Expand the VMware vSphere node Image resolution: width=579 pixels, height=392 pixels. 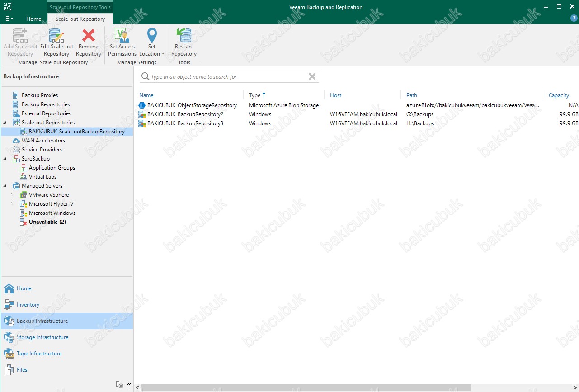pos(12,195)
